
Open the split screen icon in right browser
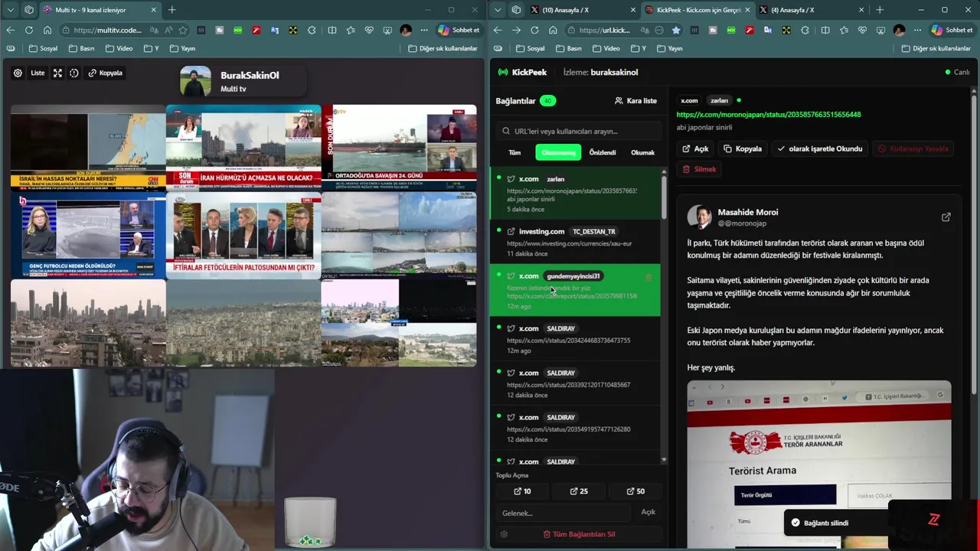click(825, 30)
